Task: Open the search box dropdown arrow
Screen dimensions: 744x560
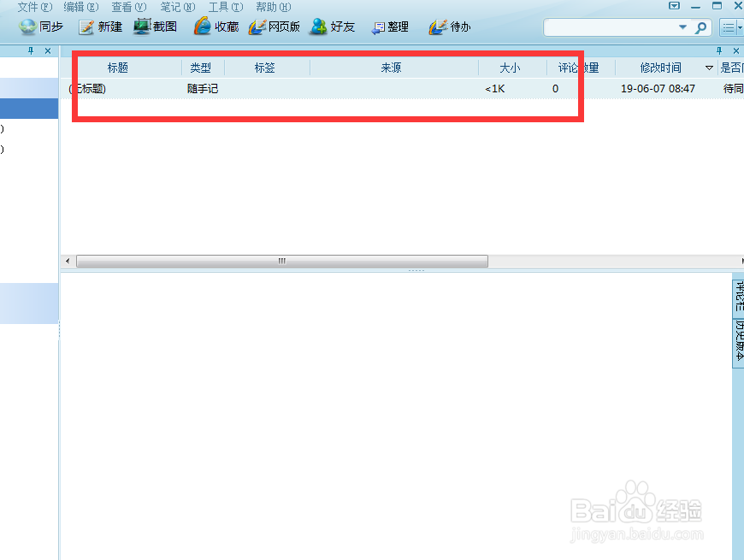Action: coord(682,27)
